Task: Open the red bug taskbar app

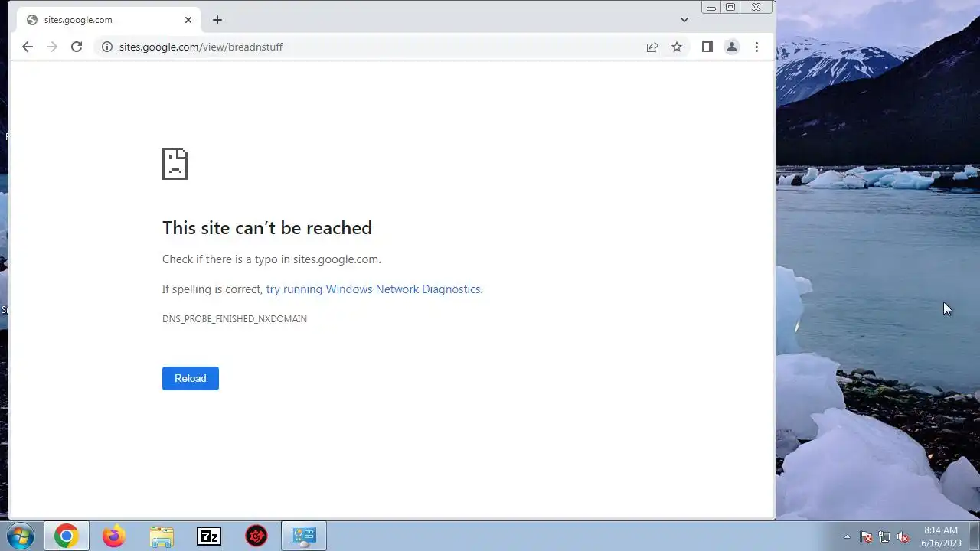Action: click(x=256, y=536)
